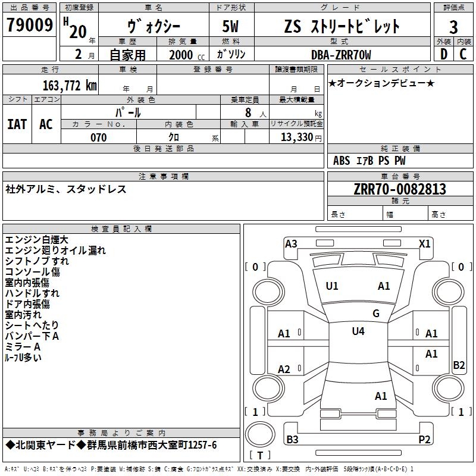476x476 pixels.
Task: Select the 車台番号 header
Action: pos(400,176)
